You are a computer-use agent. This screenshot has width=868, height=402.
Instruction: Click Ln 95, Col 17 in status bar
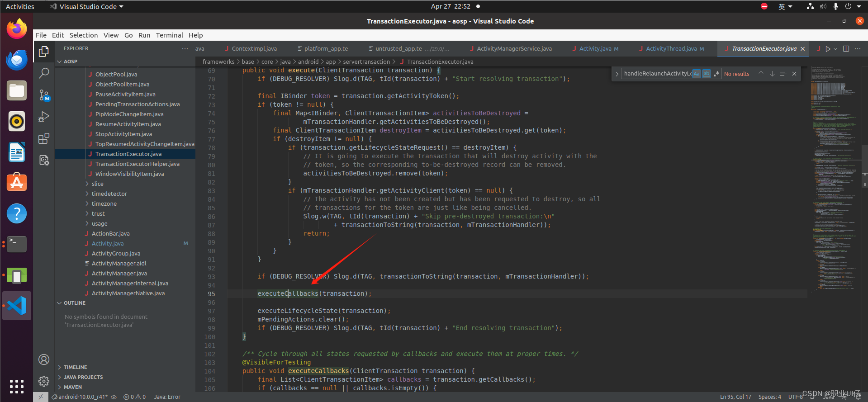click(x=735, y=397)
